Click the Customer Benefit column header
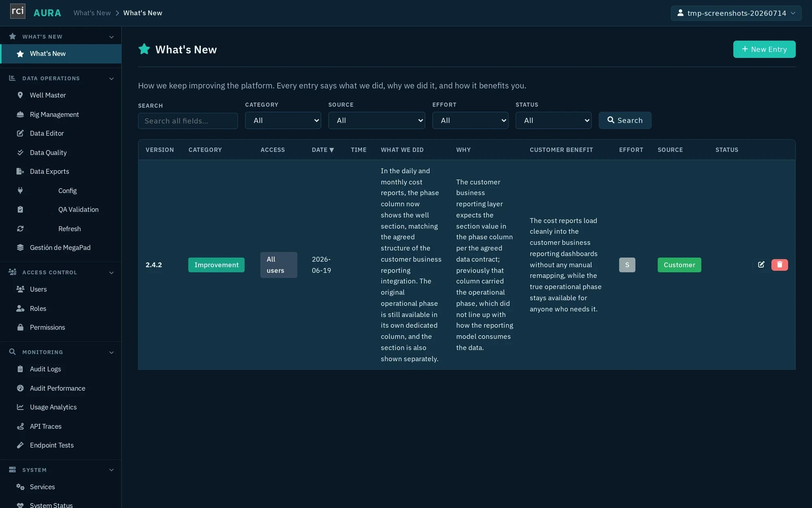Viewport: 812px width, 508px height. (561, 150)
